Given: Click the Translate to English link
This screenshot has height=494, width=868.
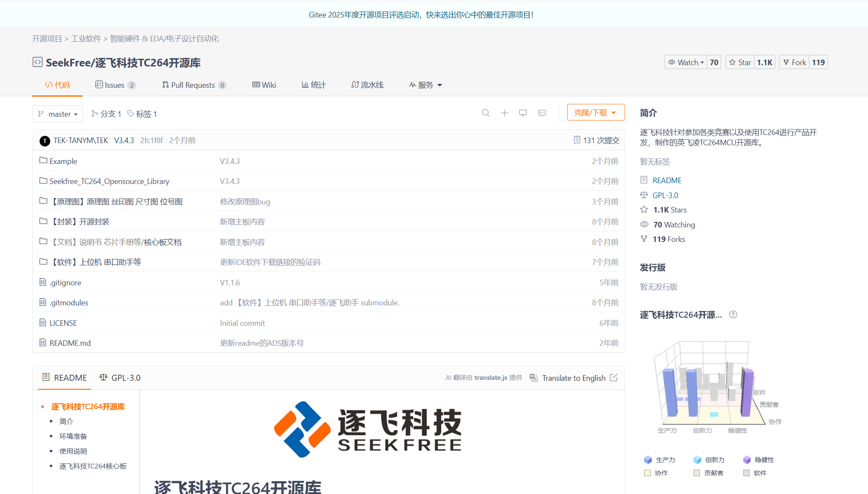Looking at the screenshot, I should pyautogui.click(x=573, y=378).
